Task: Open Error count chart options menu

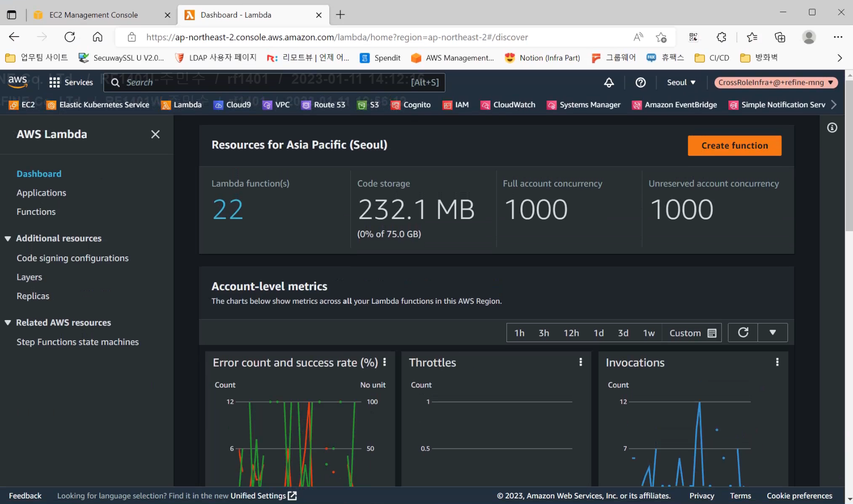Action: coord(385,362)
